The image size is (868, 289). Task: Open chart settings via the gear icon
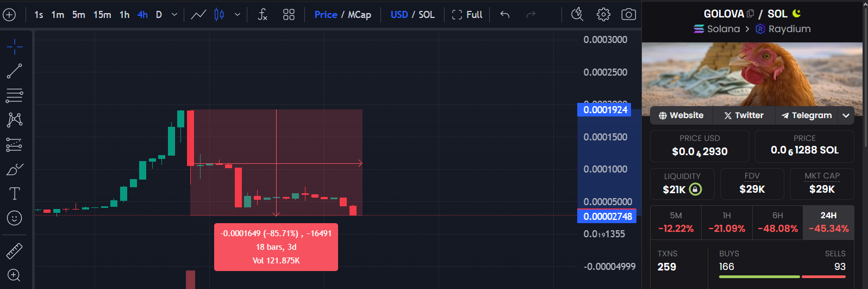point(603,15)
